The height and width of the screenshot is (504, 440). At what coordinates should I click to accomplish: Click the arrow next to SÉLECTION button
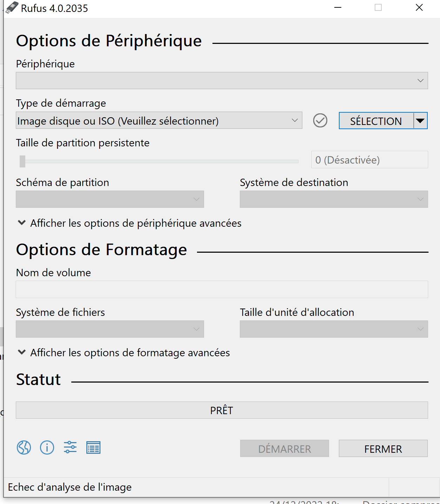coord(420,121)
